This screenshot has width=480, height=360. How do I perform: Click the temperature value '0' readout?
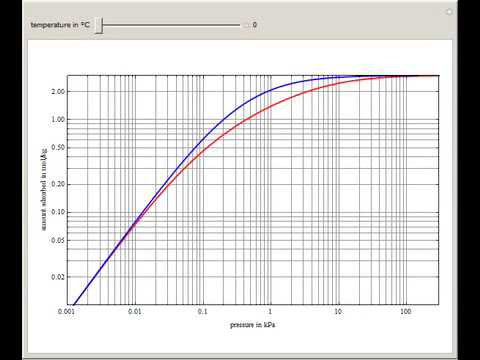coord(255,25)
